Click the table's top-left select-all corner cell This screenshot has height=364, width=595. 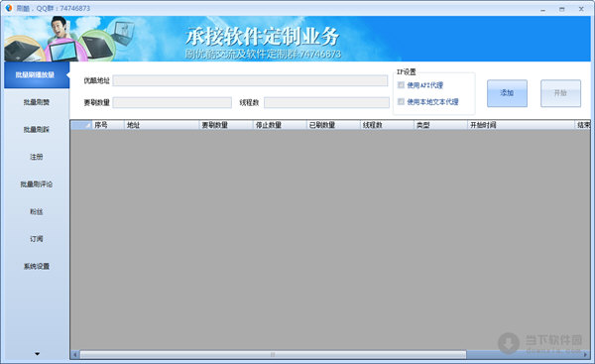[x=81, y=125]
